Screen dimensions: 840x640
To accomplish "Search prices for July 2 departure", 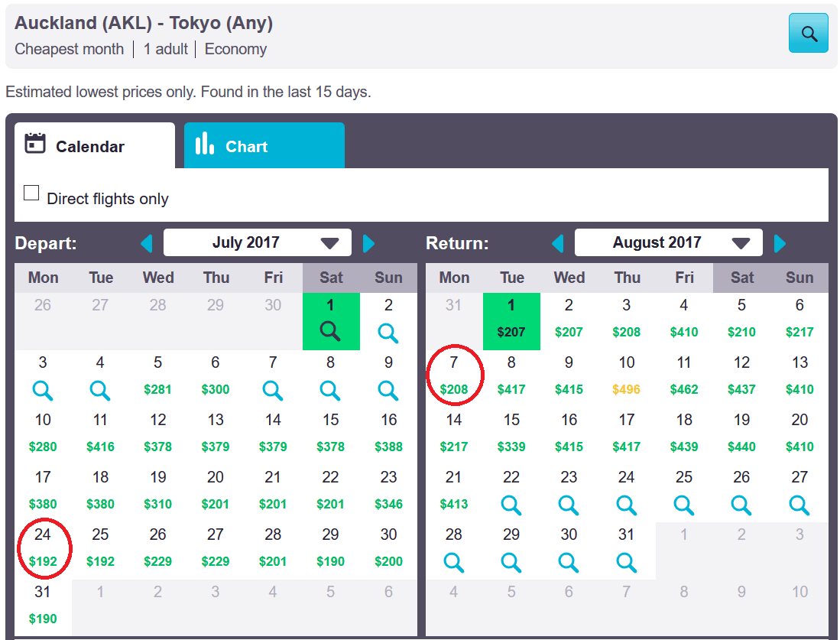I will [x=388, y=333].
